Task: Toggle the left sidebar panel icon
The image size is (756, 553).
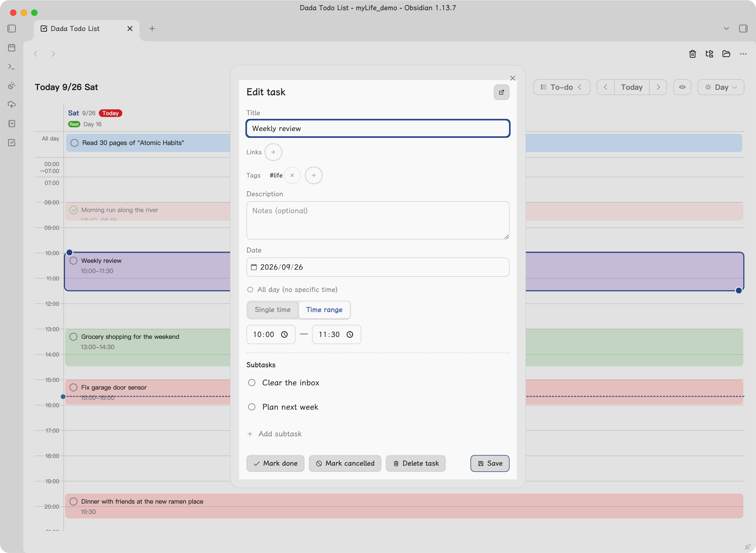Action: pos(12,29)
